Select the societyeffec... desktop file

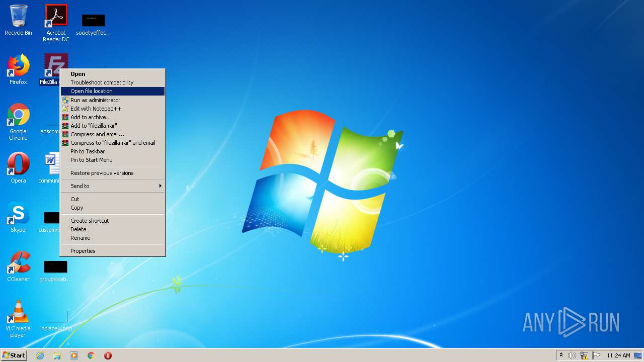pyautogui.click(x=94, y=25)
